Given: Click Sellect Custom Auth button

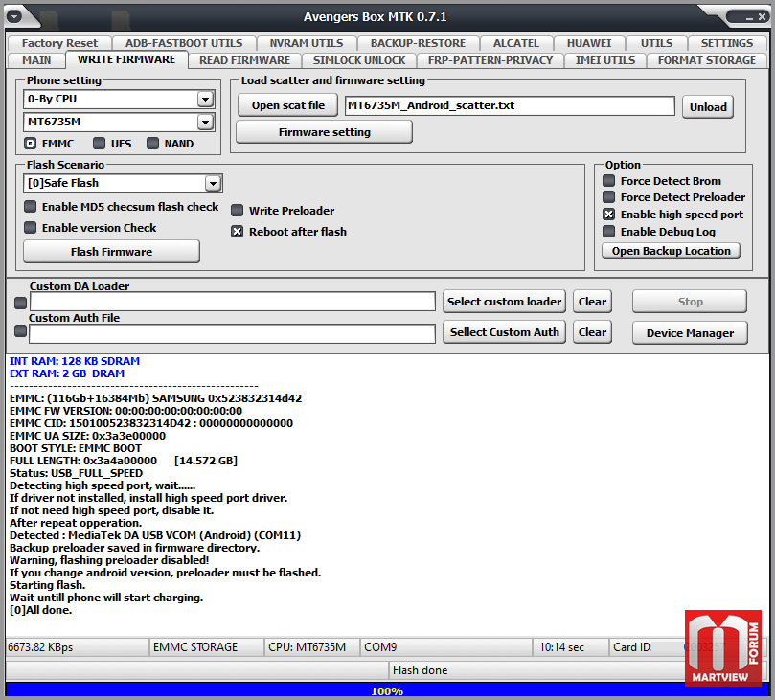Looking at the screenshot, I should pos(504,332).
